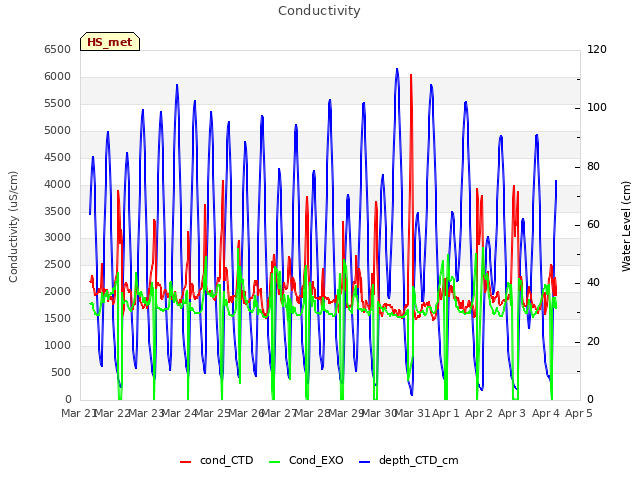Viewport: 640px width, 480px height.
Task: Click the Mar 23 date label
Action: pos(147,413)
